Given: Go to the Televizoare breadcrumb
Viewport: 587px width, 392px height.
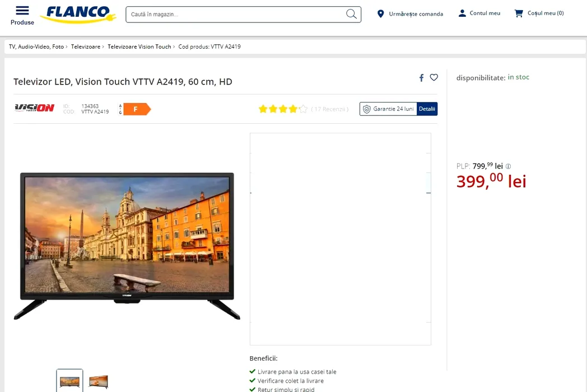Looking at the screenshot, I should [x=86, y=46].
